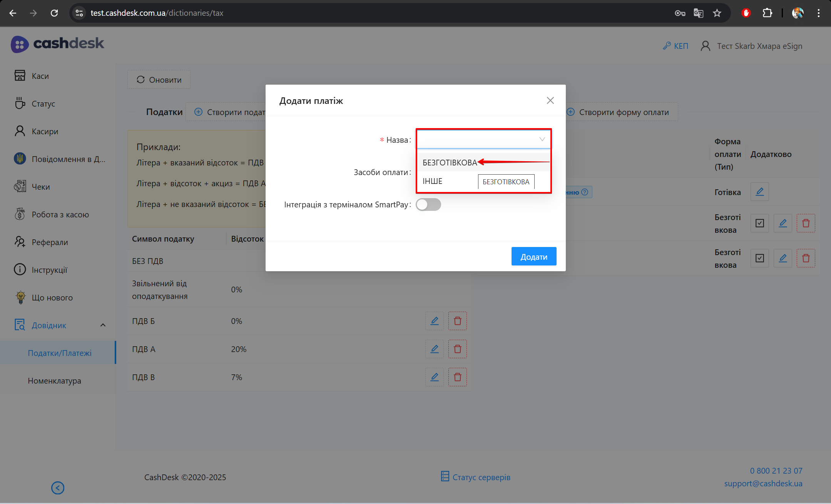Collapse the Довідник sidebar section
The width and height of the screenshot is (831, 504).
[103, 325]
